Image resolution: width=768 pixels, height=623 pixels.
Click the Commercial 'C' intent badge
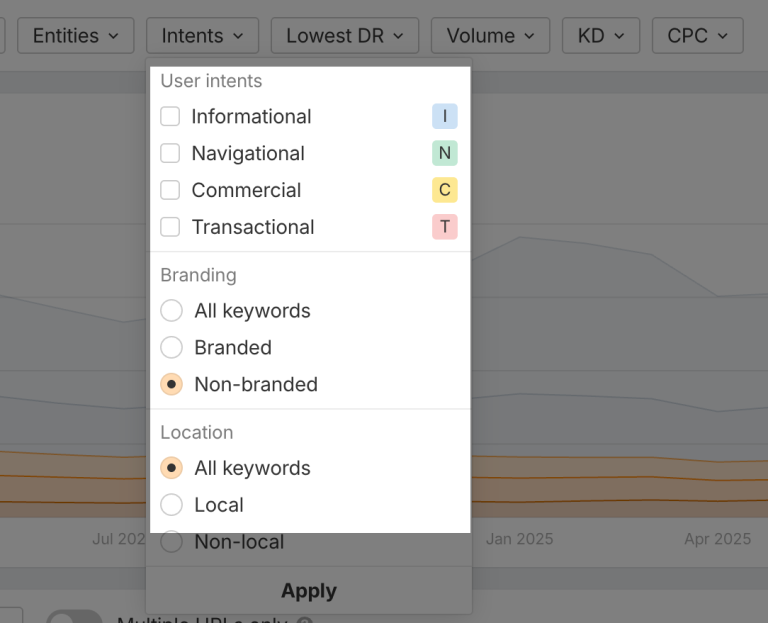[445, 190]
